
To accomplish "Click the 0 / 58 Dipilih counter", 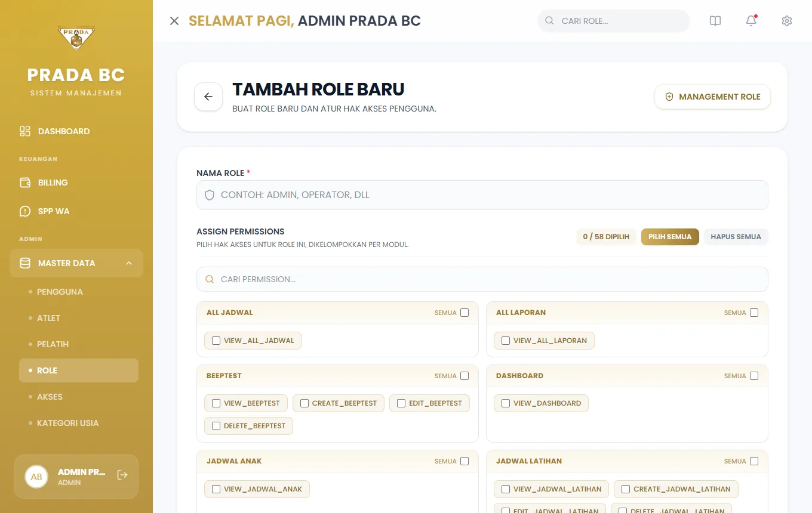I will pos(606,237).
